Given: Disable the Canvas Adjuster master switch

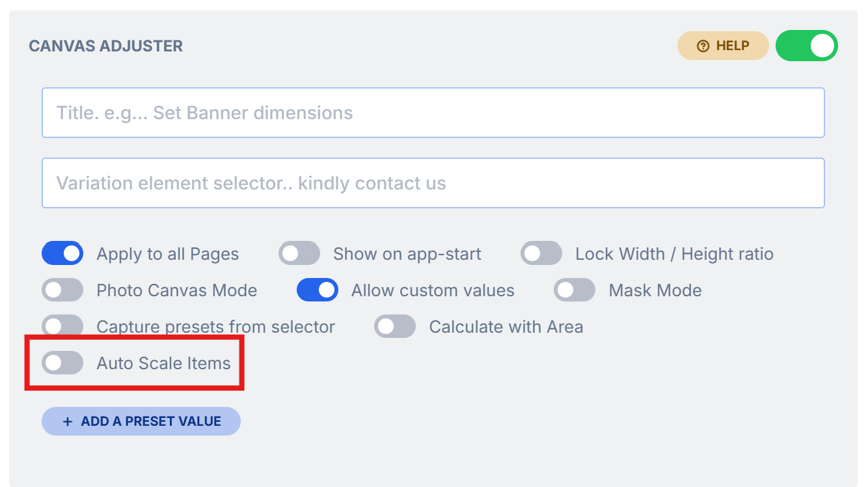Looking at the screenshot, I should click(806, 46).
